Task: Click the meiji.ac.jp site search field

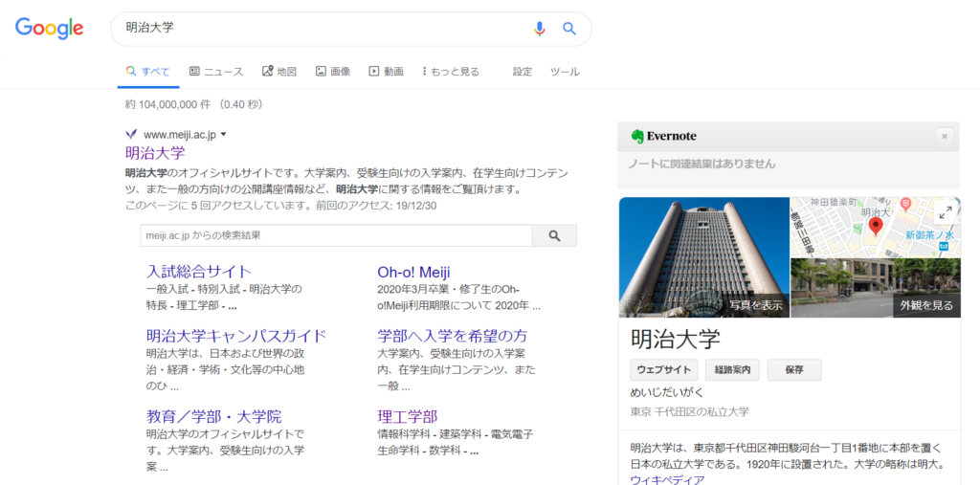Action: tap(336, 235)
